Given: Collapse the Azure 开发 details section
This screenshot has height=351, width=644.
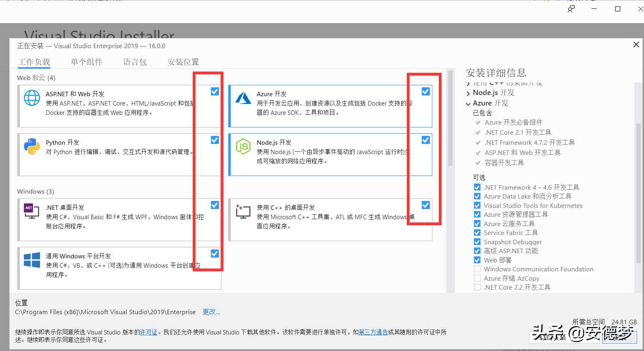Looking at the screenshot, I should pos(468,104).
